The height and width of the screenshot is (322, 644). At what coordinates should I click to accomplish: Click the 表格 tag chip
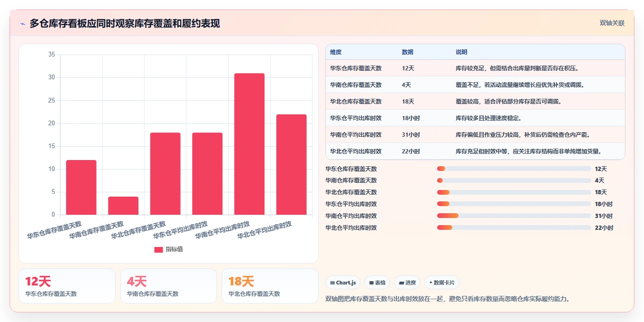(377, 283)
